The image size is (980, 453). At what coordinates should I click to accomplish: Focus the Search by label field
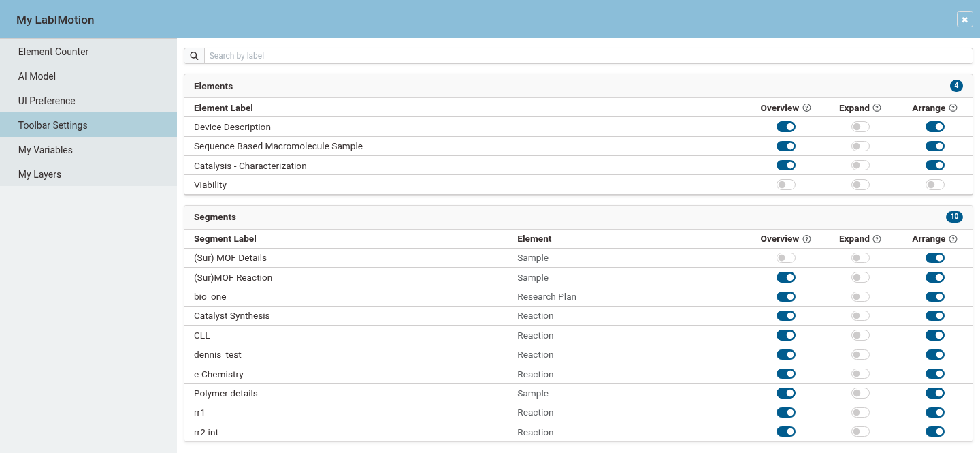click(588, 56)
